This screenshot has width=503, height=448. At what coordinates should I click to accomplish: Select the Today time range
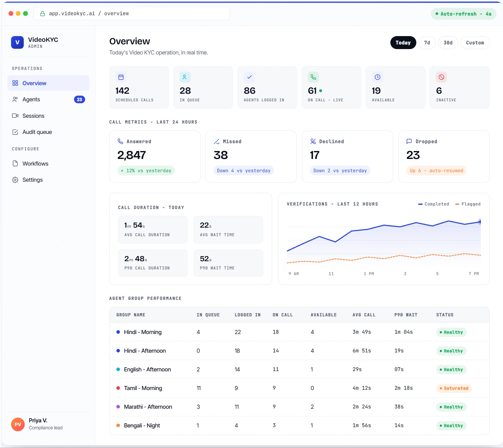403,43
